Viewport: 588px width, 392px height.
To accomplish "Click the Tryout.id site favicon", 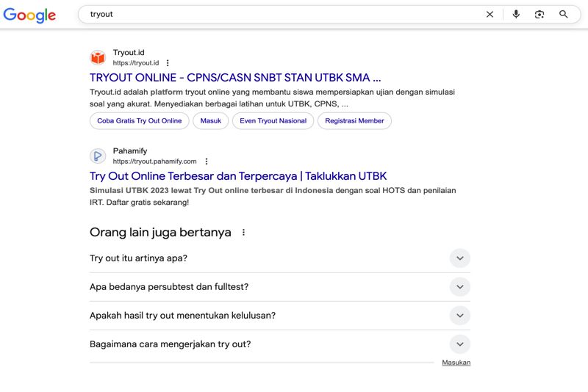I will click(x=98, y=57).
